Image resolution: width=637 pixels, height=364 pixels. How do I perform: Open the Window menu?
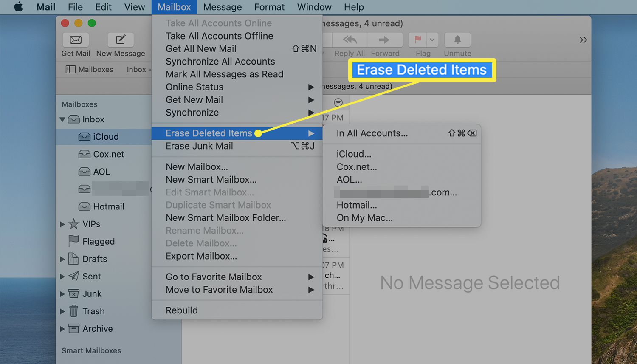(314, 7)
